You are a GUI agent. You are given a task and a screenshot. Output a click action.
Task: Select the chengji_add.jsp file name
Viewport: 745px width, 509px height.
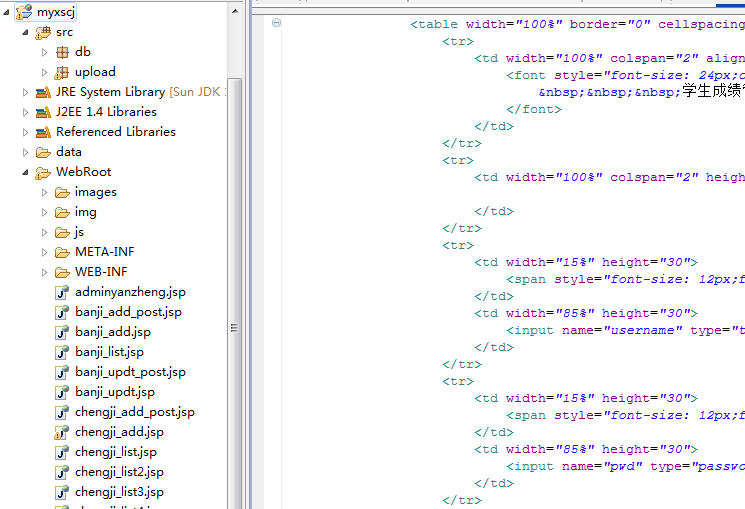(119, 432)
